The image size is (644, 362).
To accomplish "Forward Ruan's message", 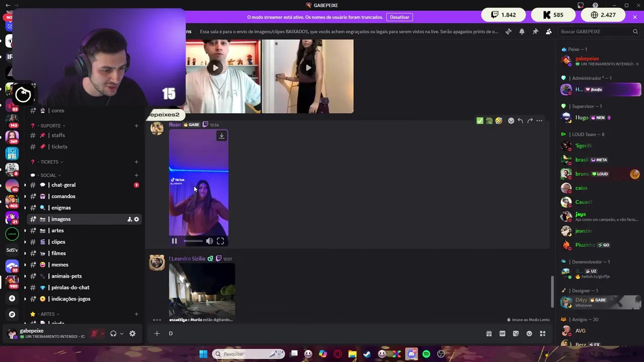I will pos(530,121).
